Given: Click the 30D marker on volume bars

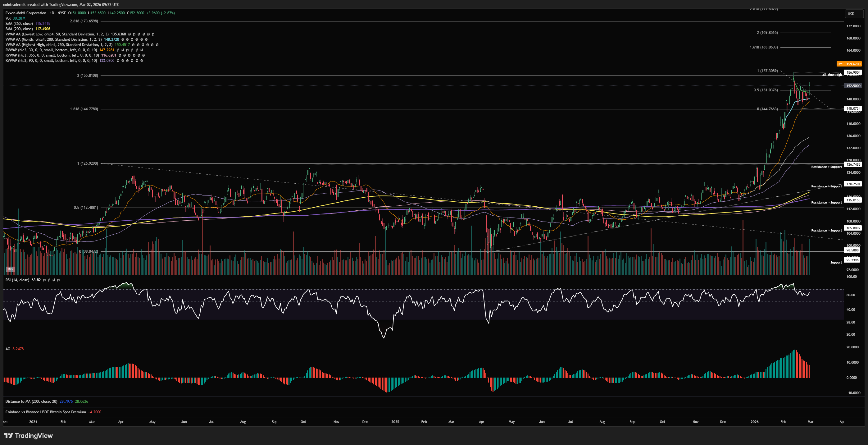Looking at the screenshot, I should [11, 269].
